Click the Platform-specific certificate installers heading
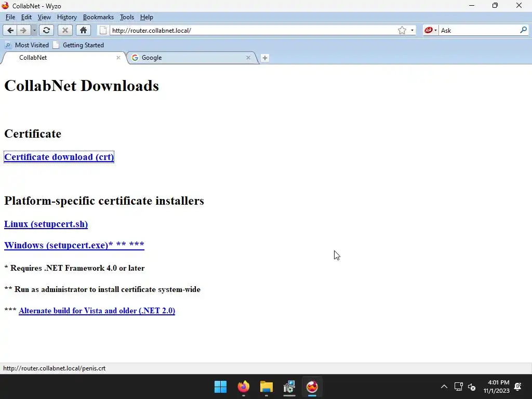This screenshot has height=399, width=532. (104, 201)
